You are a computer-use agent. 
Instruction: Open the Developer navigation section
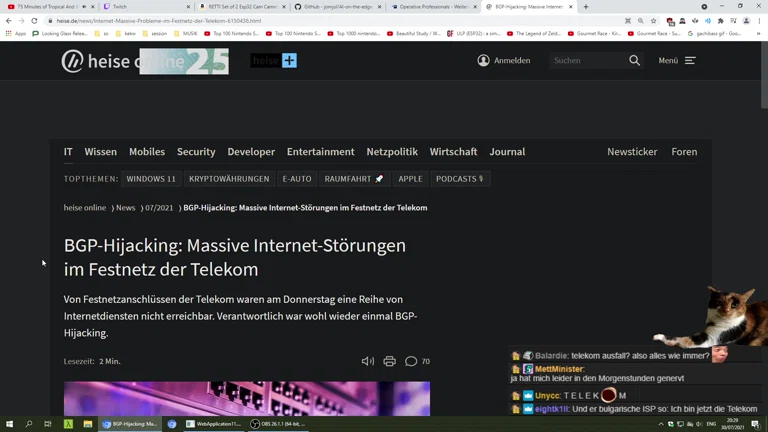[251, 152]
